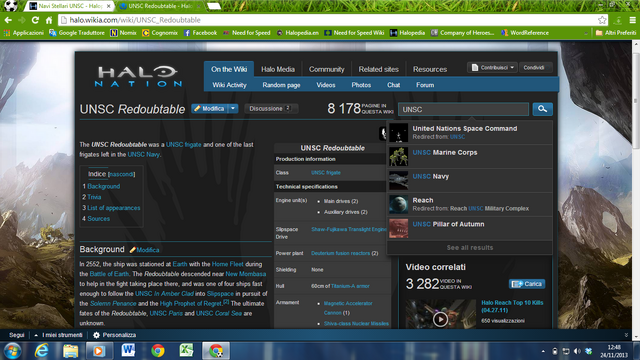Viewport: 640px width, 360px height.
Task: Open media player taskbar icon
Action: tap(99, 351)
